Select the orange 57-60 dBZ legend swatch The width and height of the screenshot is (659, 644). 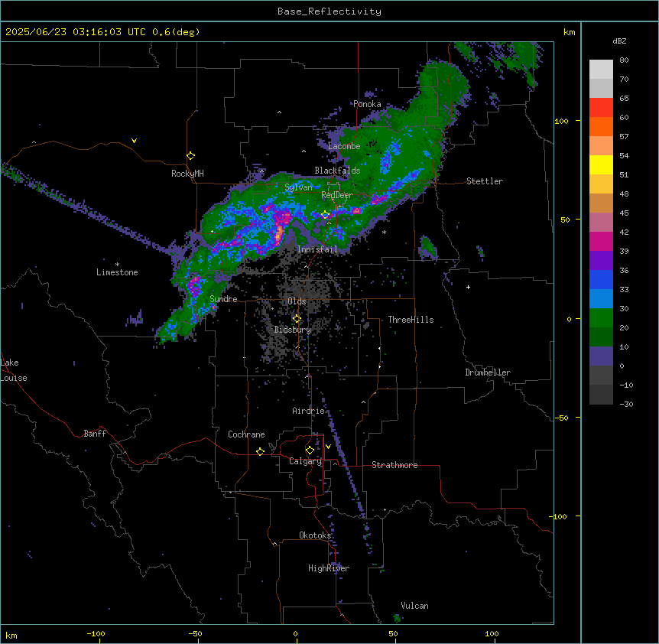tap(601, 126)
